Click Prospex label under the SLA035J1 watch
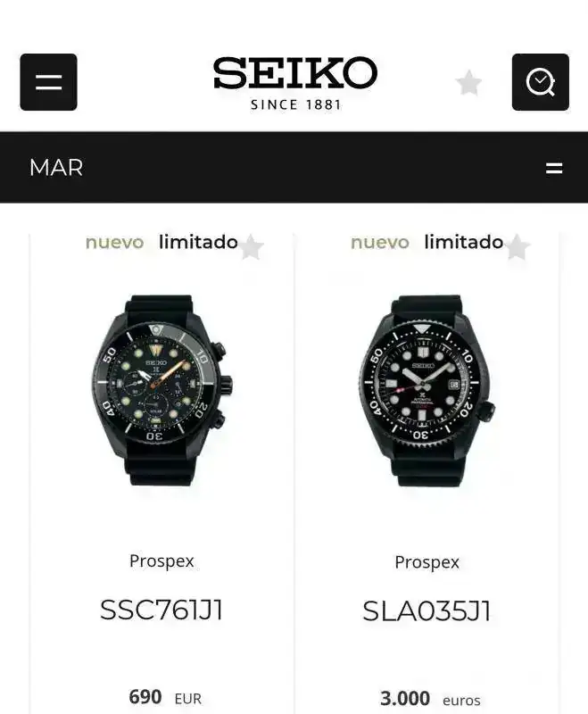Viewport: 588px width, 714px height. pos(427,562)
